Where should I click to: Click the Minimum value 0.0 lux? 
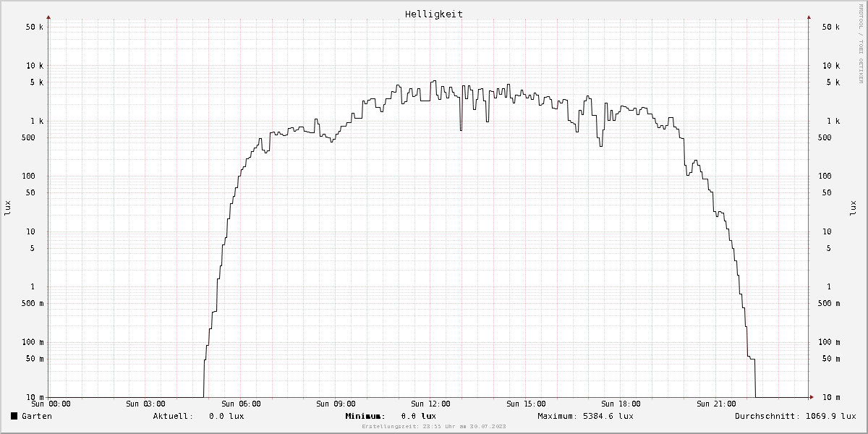(x=419, y=416)
